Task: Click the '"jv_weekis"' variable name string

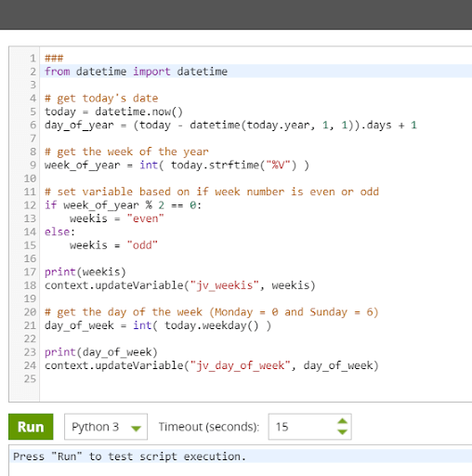Action: (x=225, y=285)
